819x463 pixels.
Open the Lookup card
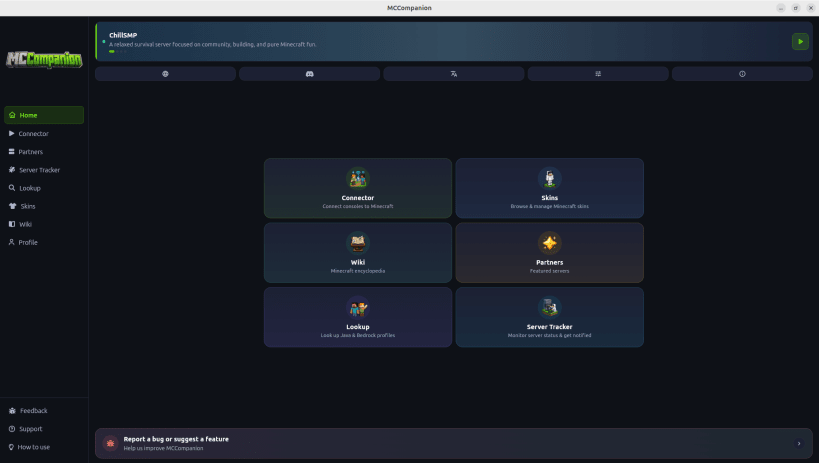[358, 317]
